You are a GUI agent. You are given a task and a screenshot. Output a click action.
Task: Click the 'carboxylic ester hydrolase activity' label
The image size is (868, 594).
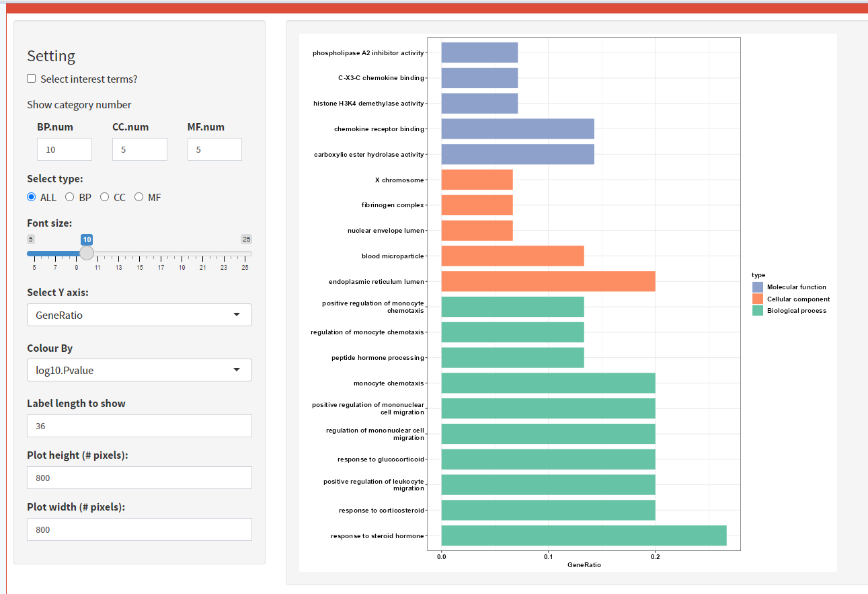click(x=369, y=155)
